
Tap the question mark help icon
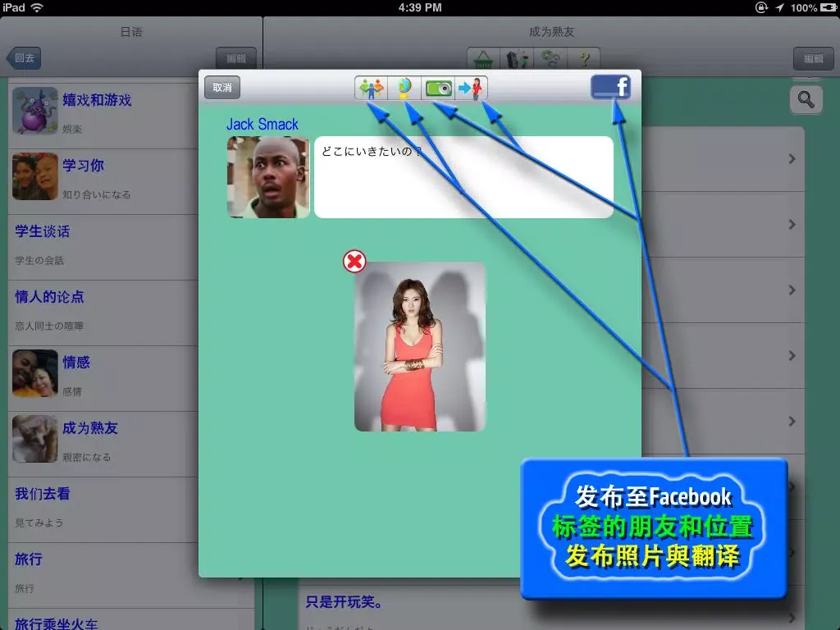click(x=584, y=58)
